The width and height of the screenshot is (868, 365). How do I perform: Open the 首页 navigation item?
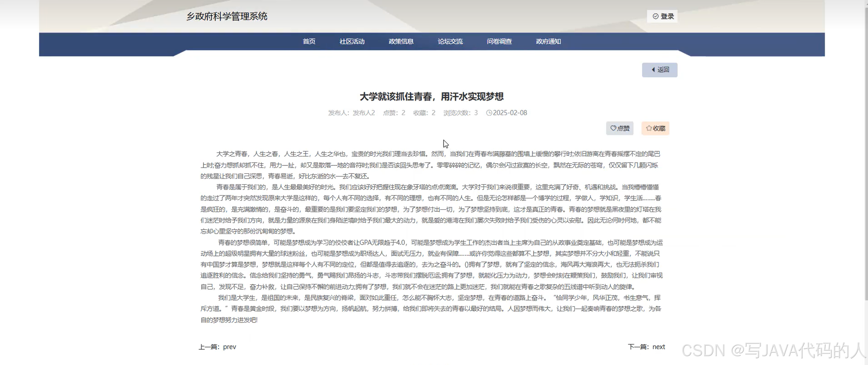[x=309, y=41]
